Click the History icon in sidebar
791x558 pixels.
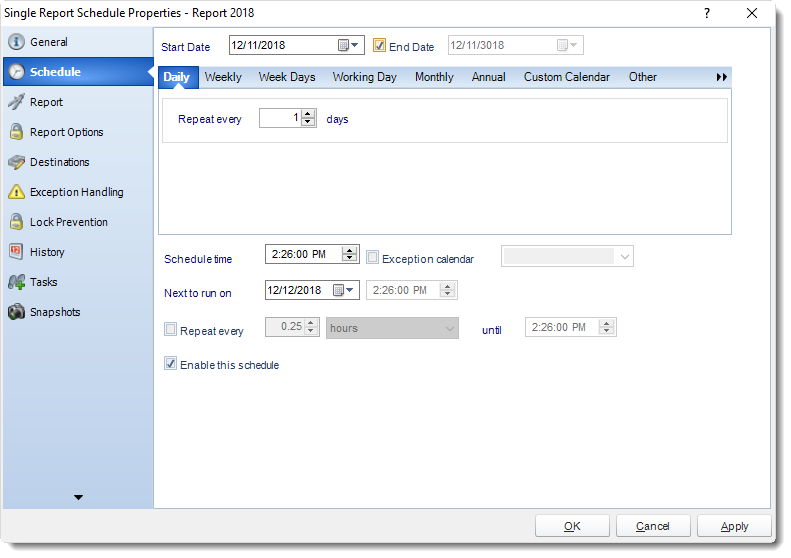[16, 252]
